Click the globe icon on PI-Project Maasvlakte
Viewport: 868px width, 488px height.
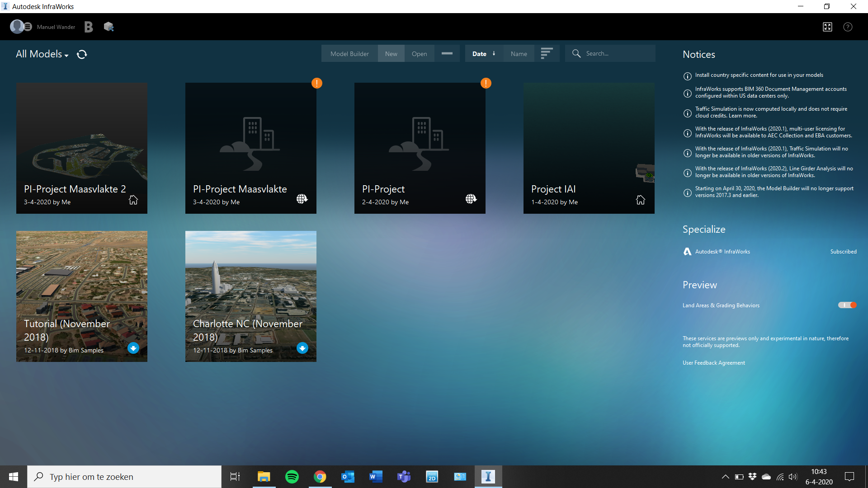pos(302,199)
